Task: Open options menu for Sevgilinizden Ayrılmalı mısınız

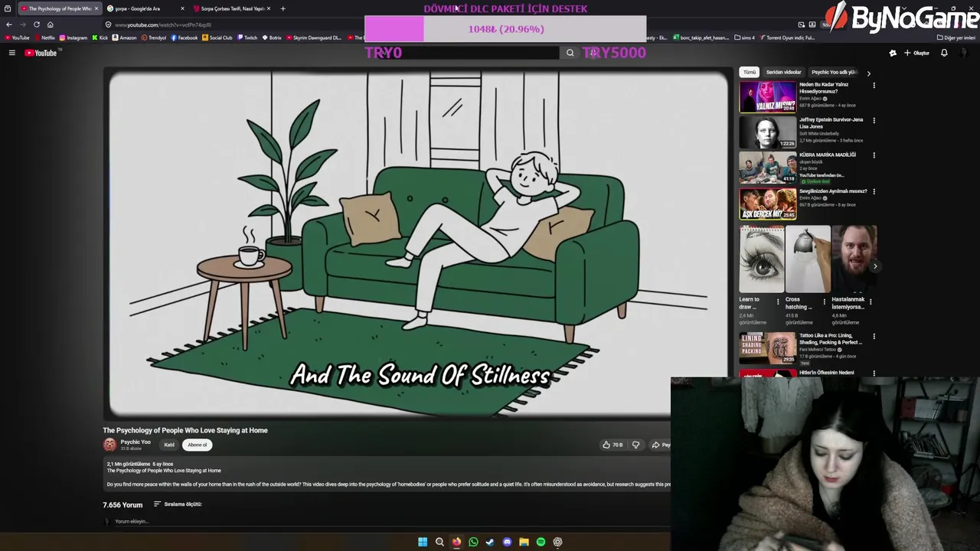Action: pos(874,191)
